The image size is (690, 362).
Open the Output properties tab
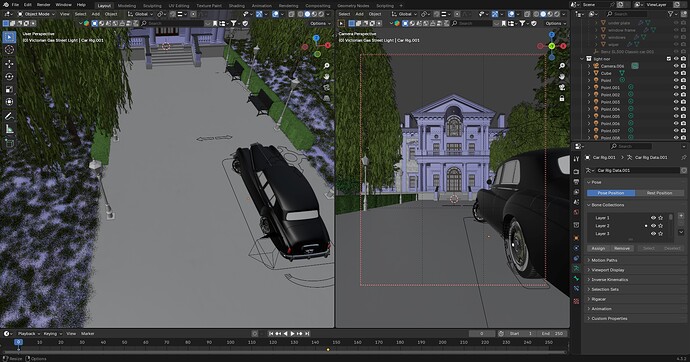click(x=576, y=182)
